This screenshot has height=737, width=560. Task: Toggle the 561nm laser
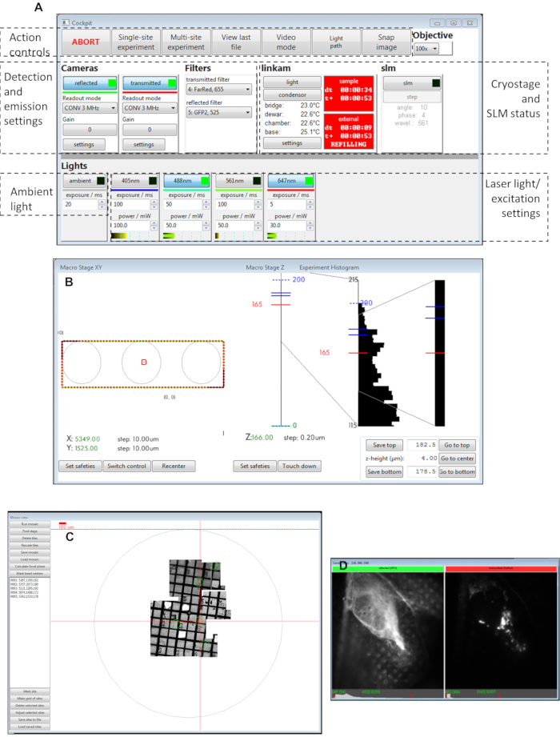point(238,181)
